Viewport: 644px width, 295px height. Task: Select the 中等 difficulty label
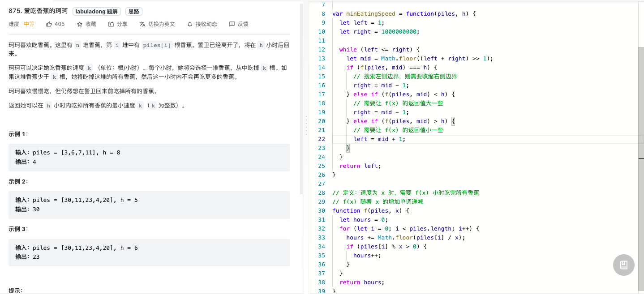pyautogui.click(x=29, y=24)
